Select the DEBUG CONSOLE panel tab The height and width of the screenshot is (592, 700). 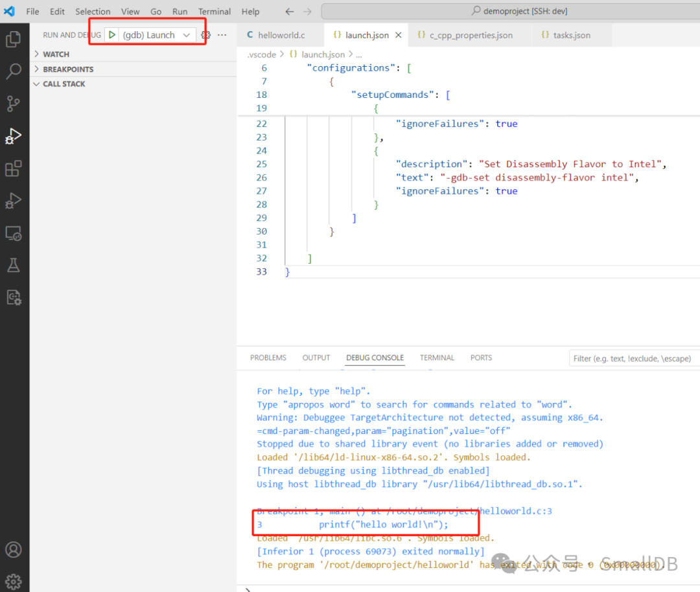click(x=375, y=358)
